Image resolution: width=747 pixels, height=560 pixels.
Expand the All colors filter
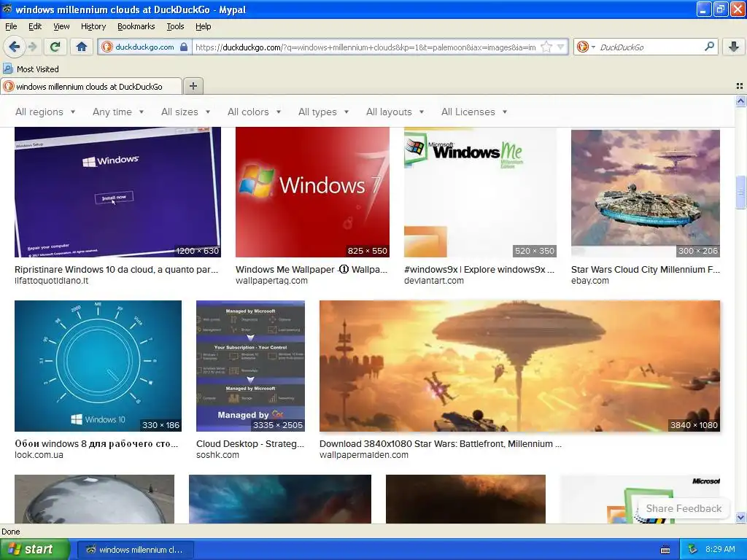pyautogui.click(x=254, y=112)
